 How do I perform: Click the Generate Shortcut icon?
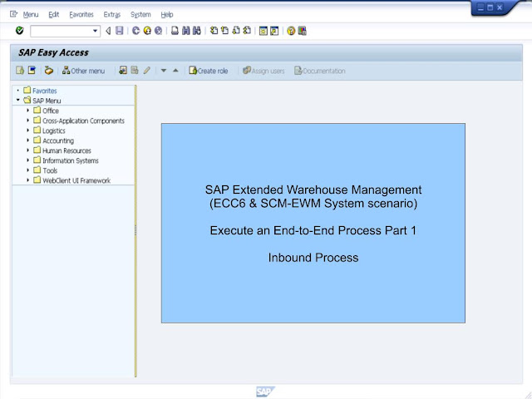[x=274, y=32]
